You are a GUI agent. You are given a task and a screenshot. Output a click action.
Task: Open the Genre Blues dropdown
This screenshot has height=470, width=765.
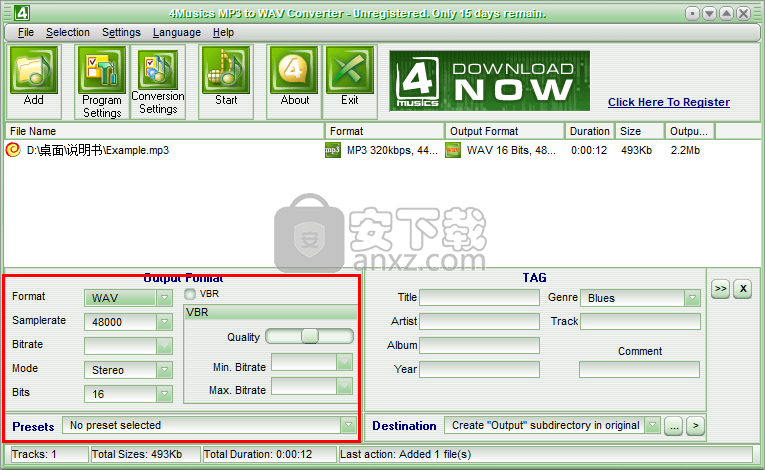coord(692,298)
